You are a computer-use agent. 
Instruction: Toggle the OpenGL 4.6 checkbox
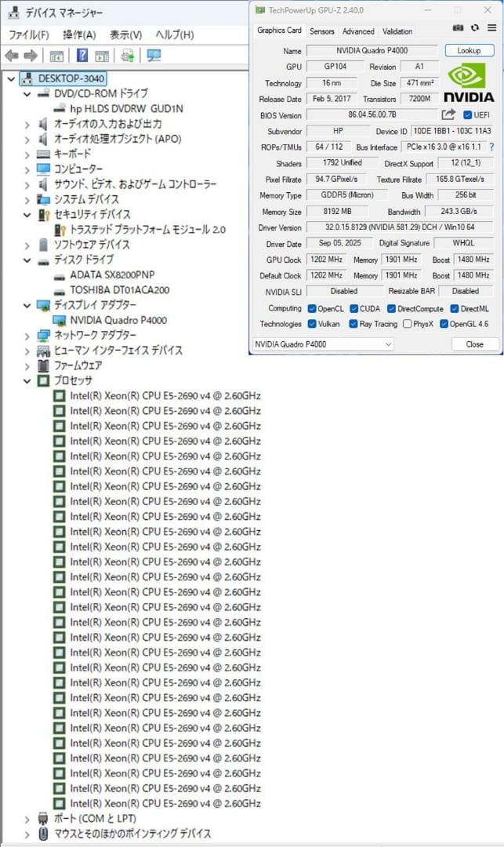click(444, 324)
